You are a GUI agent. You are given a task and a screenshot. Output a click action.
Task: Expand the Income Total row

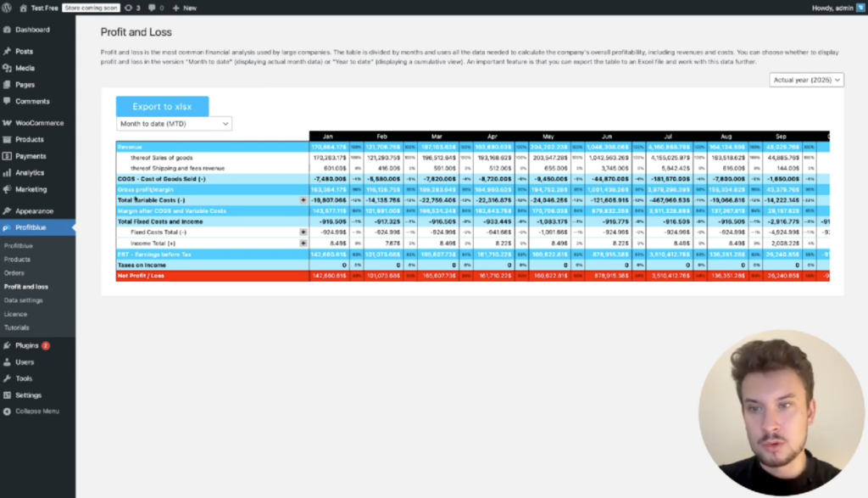coord(303,243)
